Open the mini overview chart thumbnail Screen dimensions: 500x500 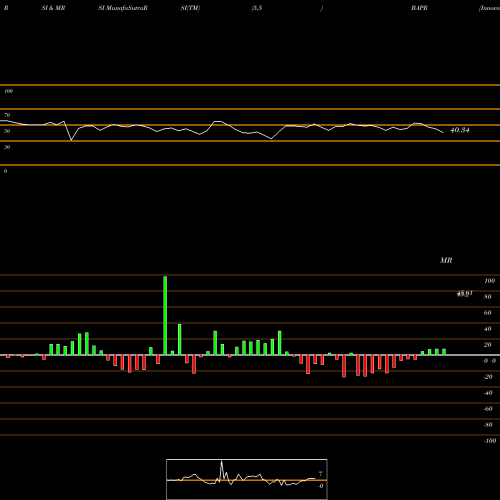point(247,479)
